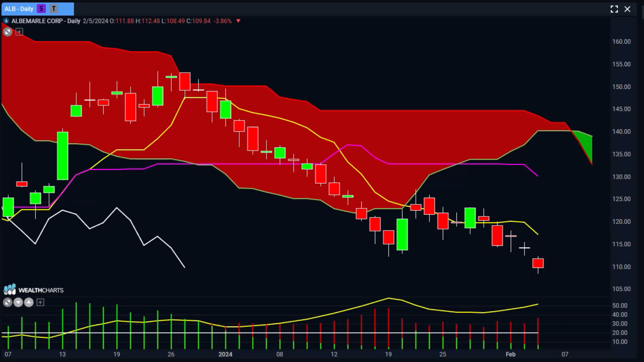
Task: Add an indicator to the lower pane
Action: [40, 303]
